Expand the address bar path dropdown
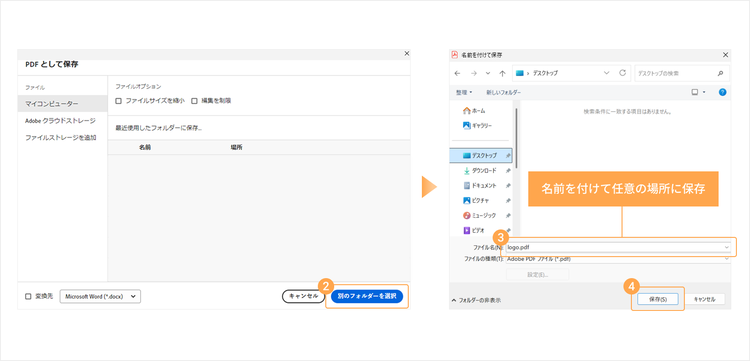The image size is (750, 361). 607,73
